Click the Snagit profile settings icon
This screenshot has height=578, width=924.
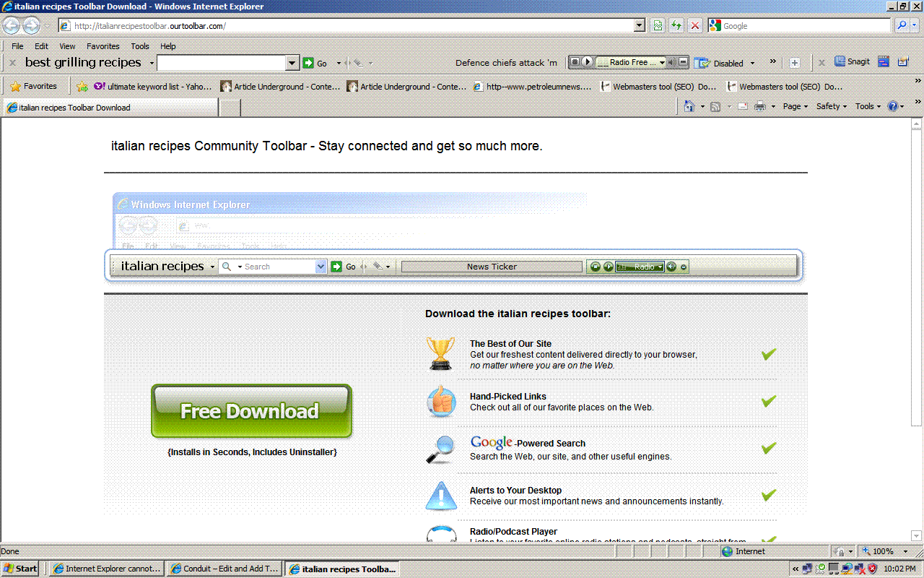point(902,62)
